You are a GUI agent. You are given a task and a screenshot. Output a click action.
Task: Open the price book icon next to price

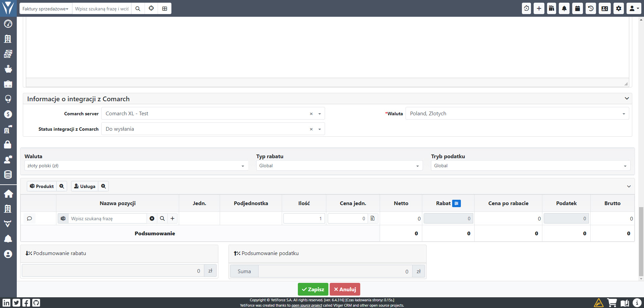click(x=373, y=219)
